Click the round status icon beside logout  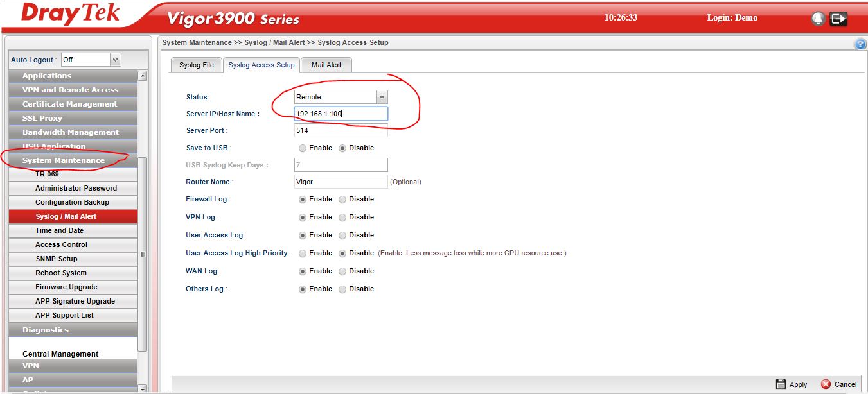818,19
